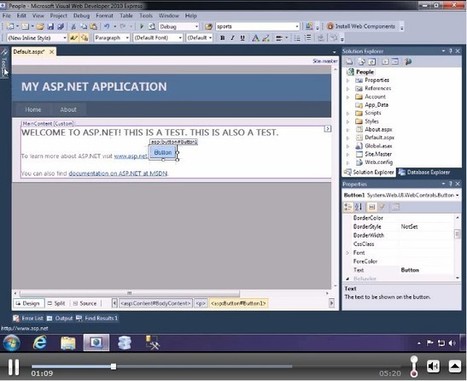Click the Action Center flag in system tray

point(430,343)
